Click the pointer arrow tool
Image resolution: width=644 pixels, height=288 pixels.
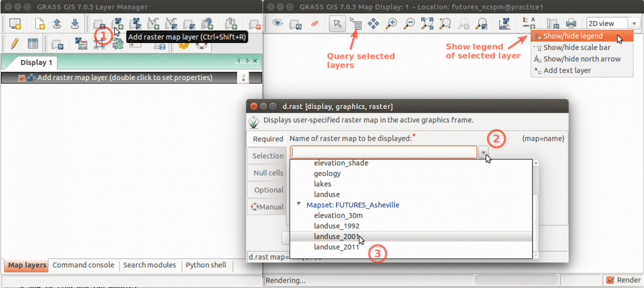click(x=338, y=24)
